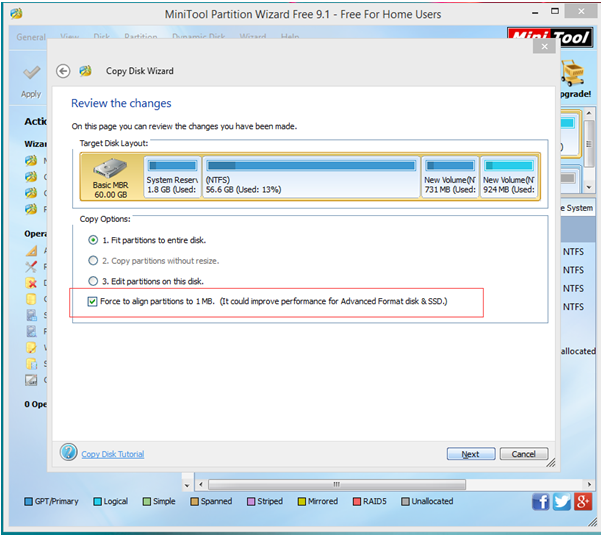Click second wizard icon in left sidebar
Screen dimensions: 601x536
(31, 177)
